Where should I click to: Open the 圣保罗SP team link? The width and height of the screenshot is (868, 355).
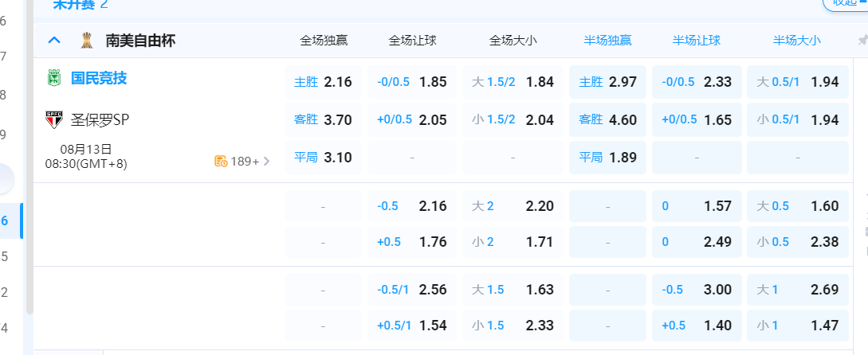(100, 120)
